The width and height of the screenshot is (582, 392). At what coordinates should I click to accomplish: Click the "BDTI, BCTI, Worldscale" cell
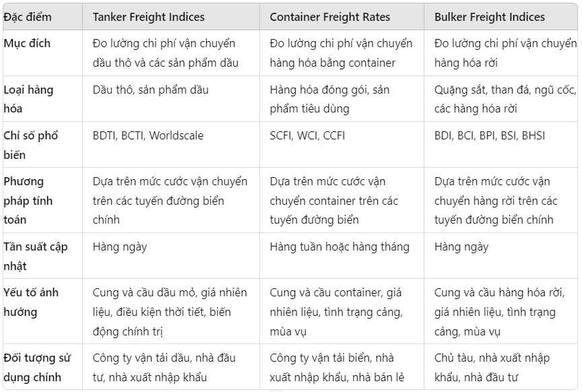148,135
